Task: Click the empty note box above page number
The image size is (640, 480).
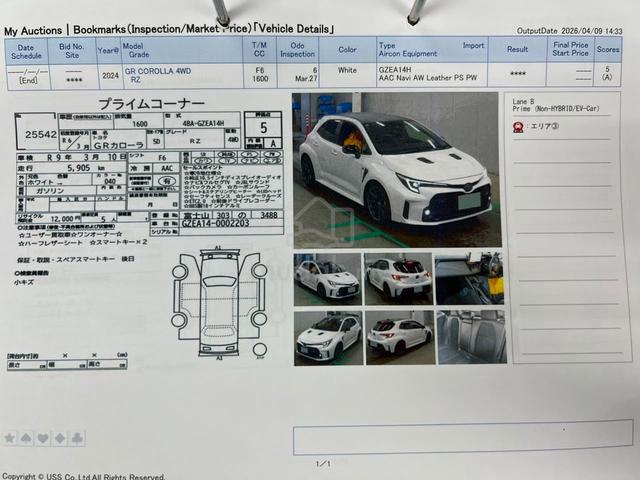Action: click(x=463, y=438)
